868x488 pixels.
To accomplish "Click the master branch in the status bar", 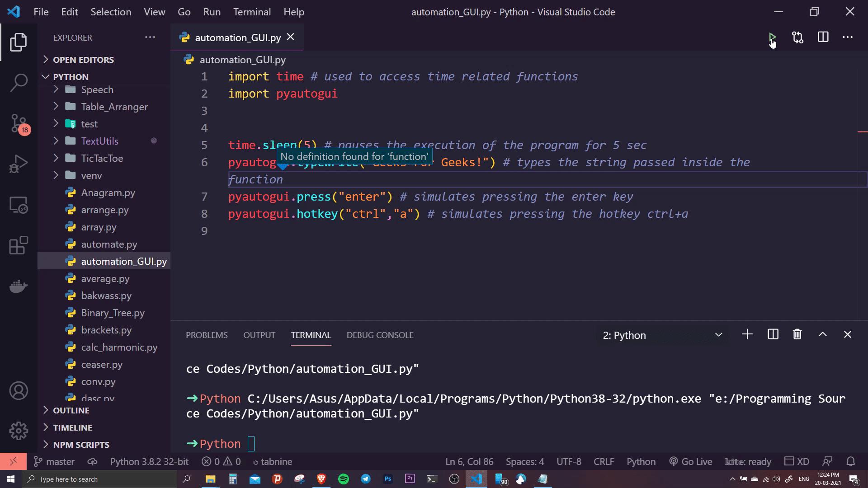I will point(54,462).
